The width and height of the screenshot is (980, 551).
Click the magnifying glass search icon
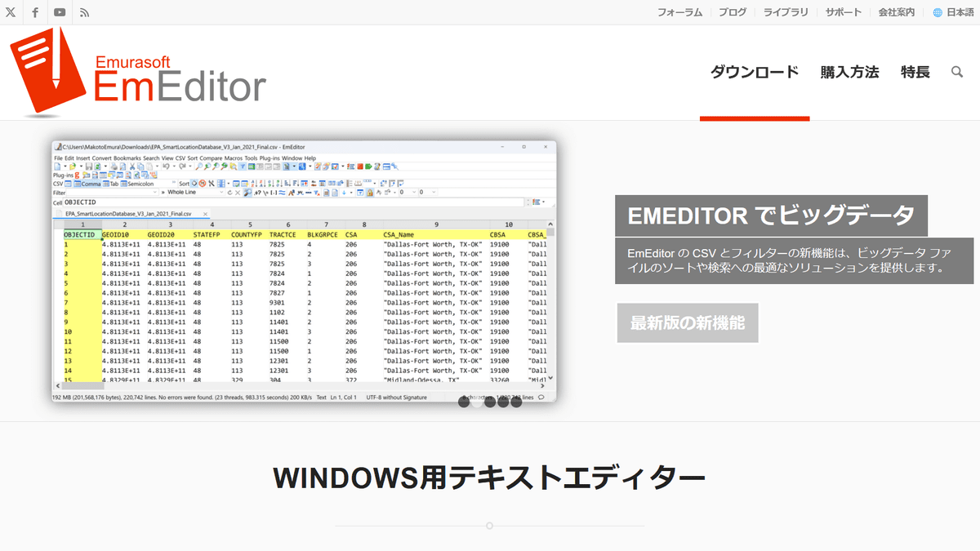click(957, 72)
